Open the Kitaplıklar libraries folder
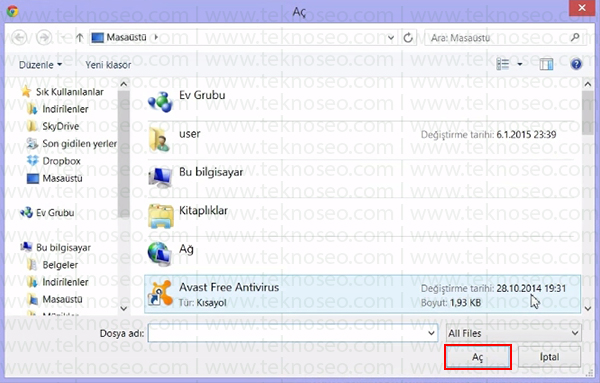The width and height of the screenshot is (600, 383). pos(362,217)
